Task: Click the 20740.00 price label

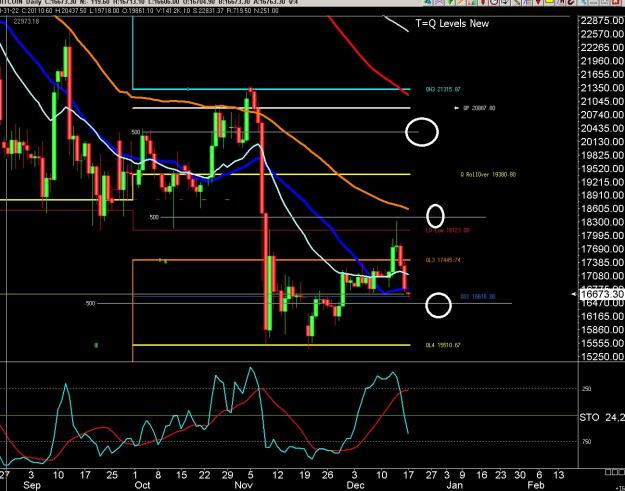Action: [x=603, y=115]
